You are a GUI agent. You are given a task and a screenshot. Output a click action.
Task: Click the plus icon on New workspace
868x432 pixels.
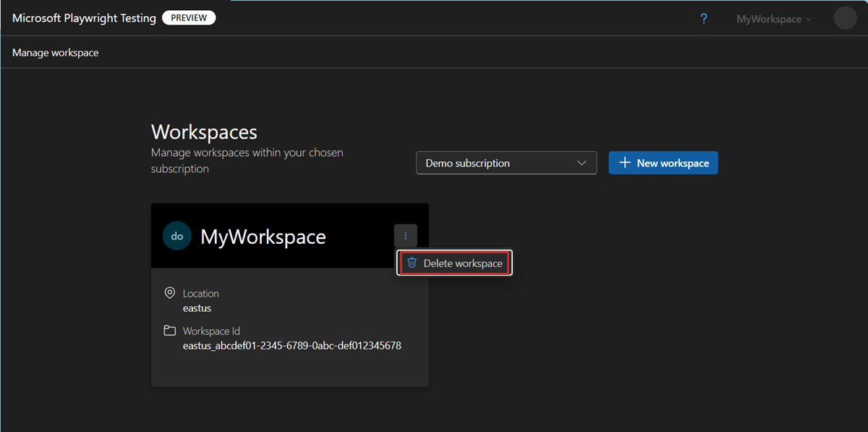(625, 163)
